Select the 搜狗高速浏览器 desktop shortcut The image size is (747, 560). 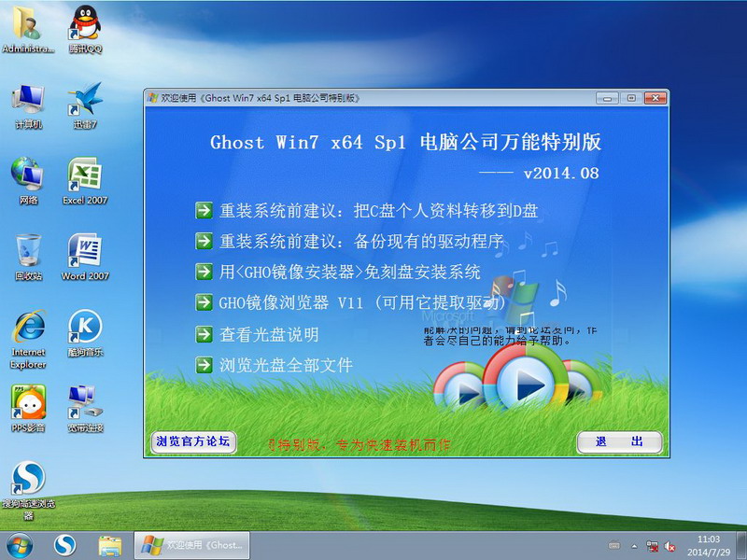click(29, 491)
